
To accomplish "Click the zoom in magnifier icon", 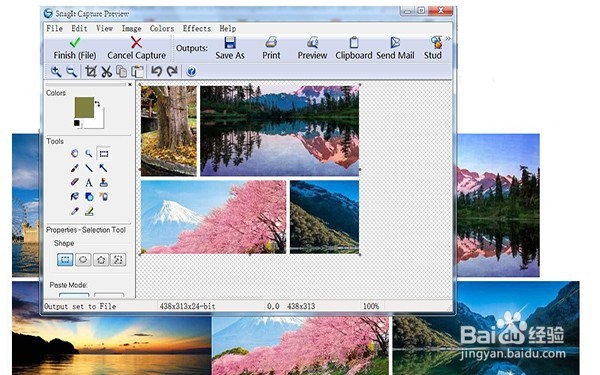I will click(56, 71).
